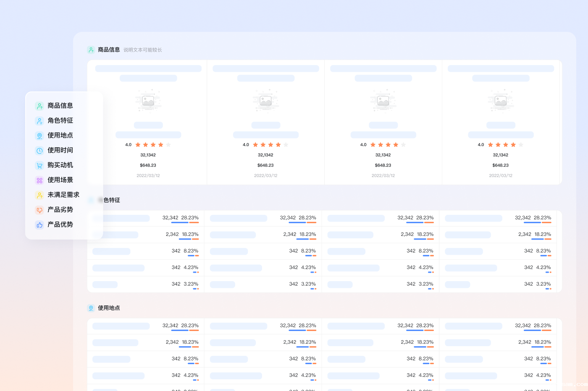Click the second product's star rating
Screen dimensions: 588x391
tap(270, 145)
